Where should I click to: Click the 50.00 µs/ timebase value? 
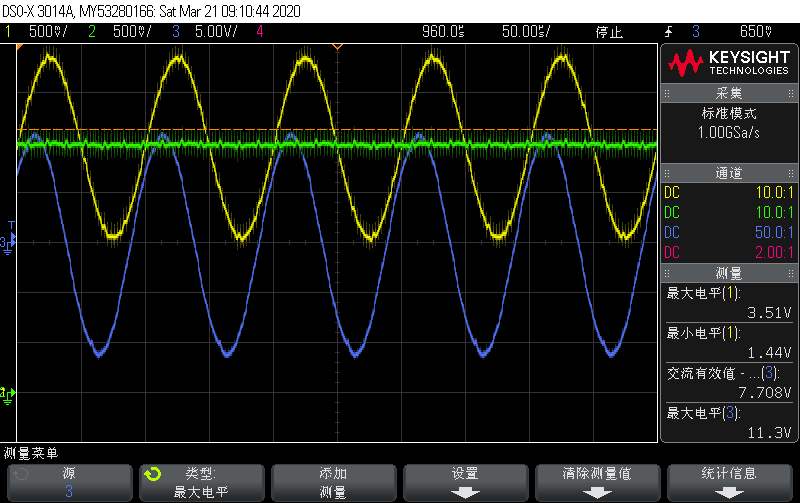[526, 32]
